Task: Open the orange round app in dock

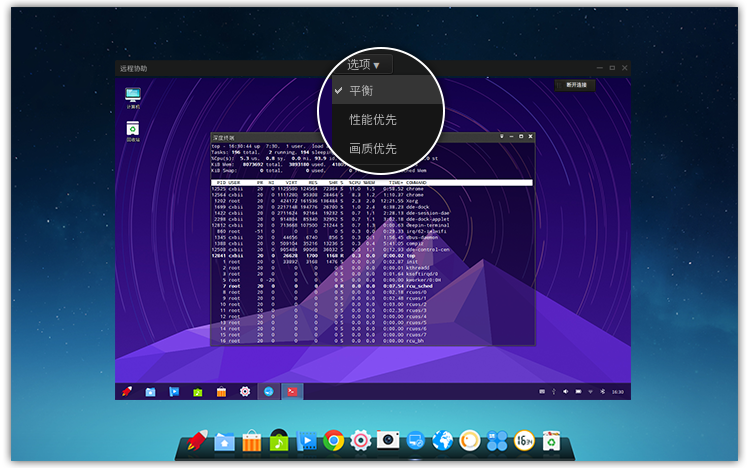Action: click(x=470, y=440)
